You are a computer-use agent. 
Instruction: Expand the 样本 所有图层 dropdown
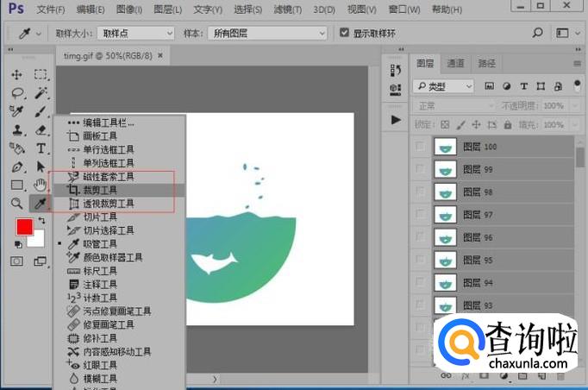coord(267,34)
